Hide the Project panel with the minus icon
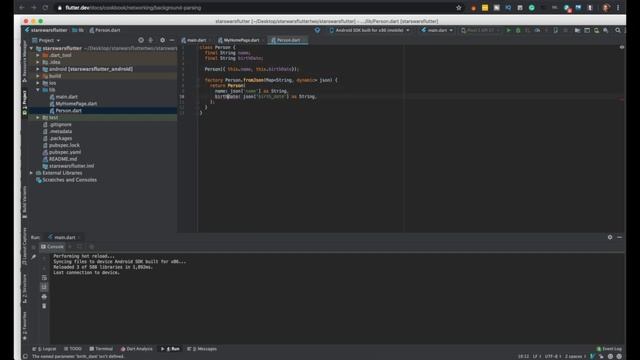Viewport: 640px width, 360px height. [172, 40]
